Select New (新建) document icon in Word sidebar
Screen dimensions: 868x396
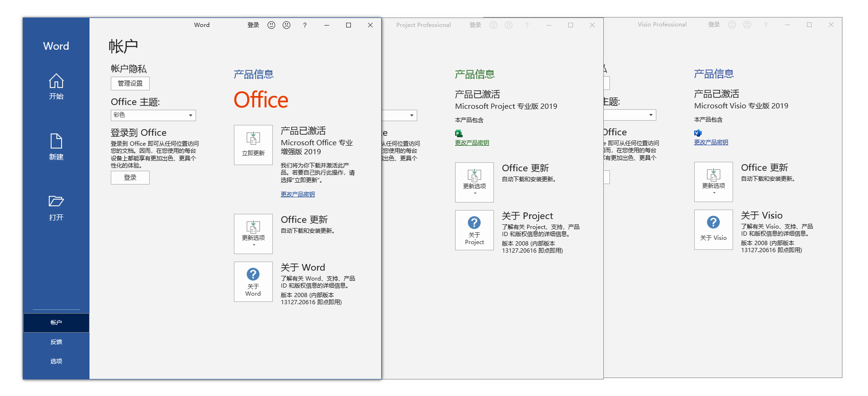click(x=56, y=147)
